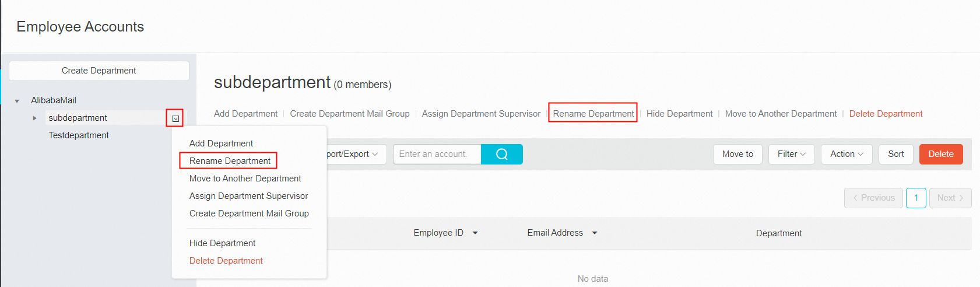Viewport: 980px width, 287px height.
Task: Click Add Department link in header bar
Action: pyautogui.click(x=245, y=114)
